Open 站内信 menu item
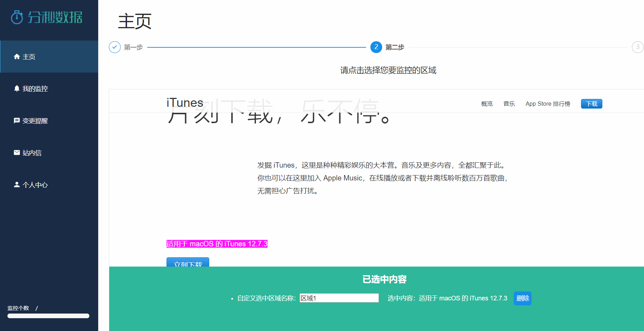 pyautogui.click(x=49, y=153)
